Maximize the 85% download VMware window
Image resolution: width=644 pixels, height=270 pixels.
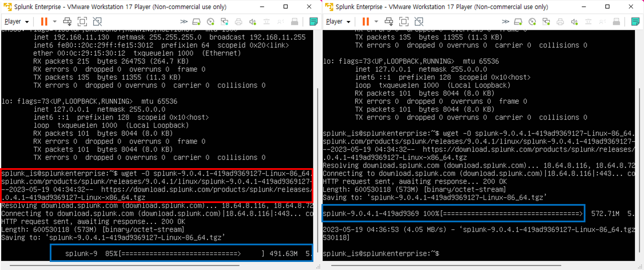[286, 7]
